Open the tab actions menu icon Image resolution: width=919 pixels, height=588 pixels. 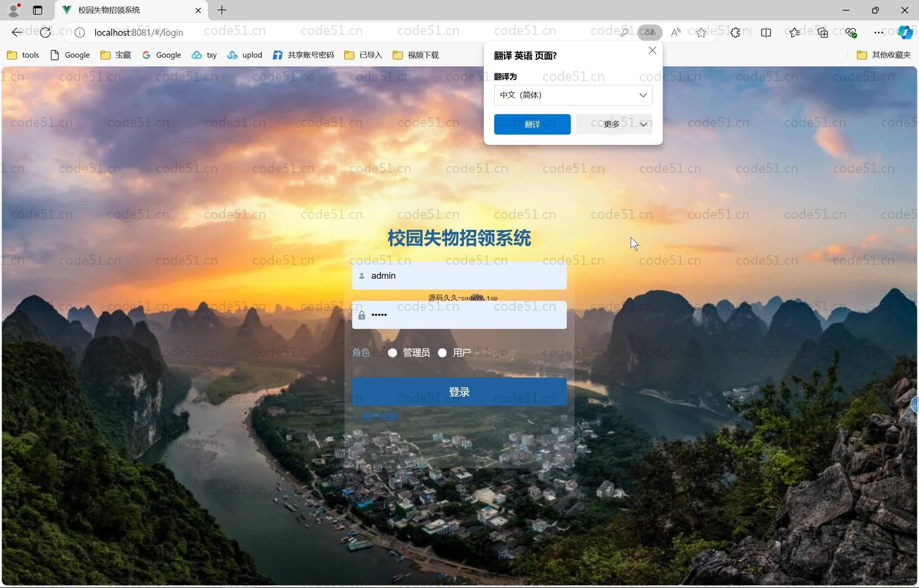pyautogui.click(x=38, y=10)
